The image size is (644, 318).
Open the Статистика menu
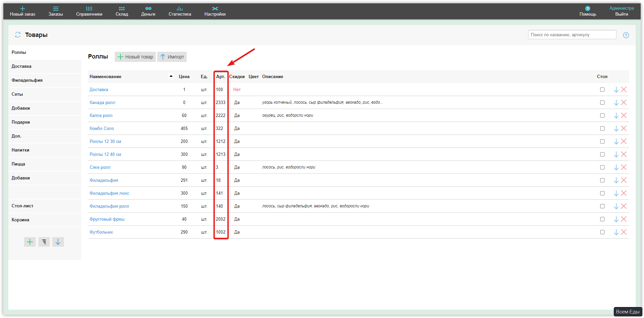[x=180, y=11]
